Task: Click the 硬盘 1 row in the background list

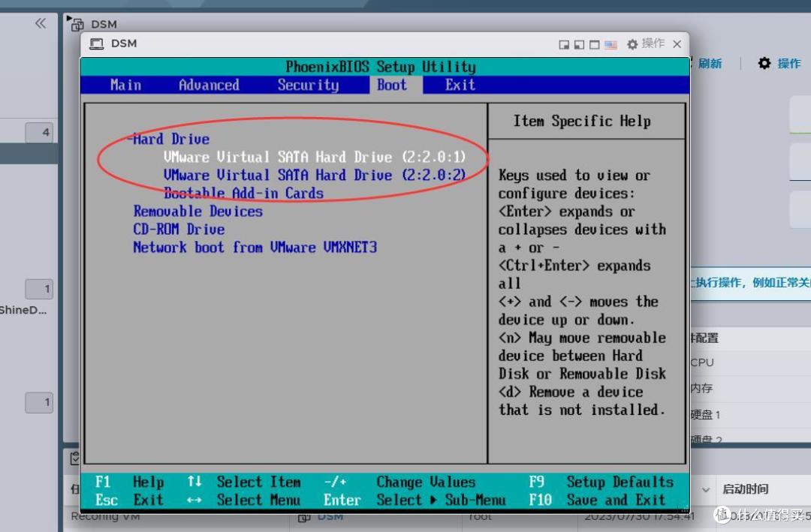Action: pos(705,414)
